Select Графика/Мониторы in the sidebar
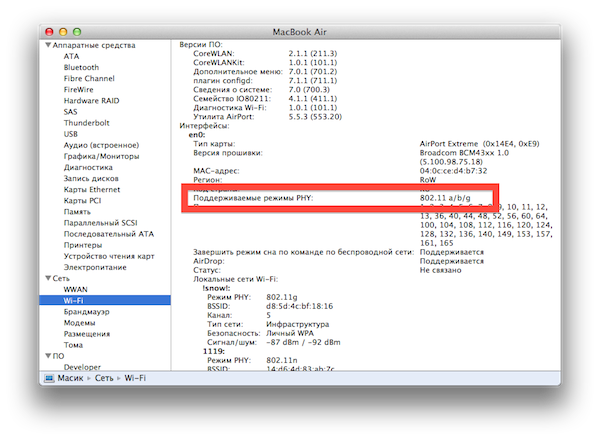The height and width of the screenshot is (440, 600). (x=101, y=156)
